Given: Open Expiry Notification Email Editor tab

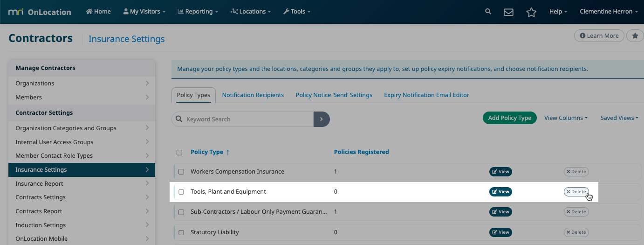Looking at the screenshot, I should (426, 95).
